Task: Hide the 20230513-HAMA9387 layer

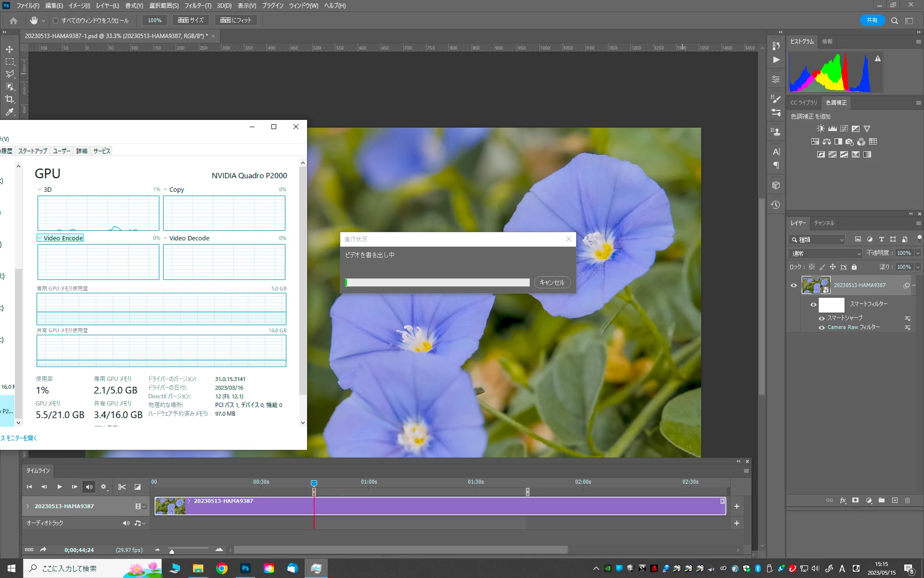Action: click(x=794, y=285)
